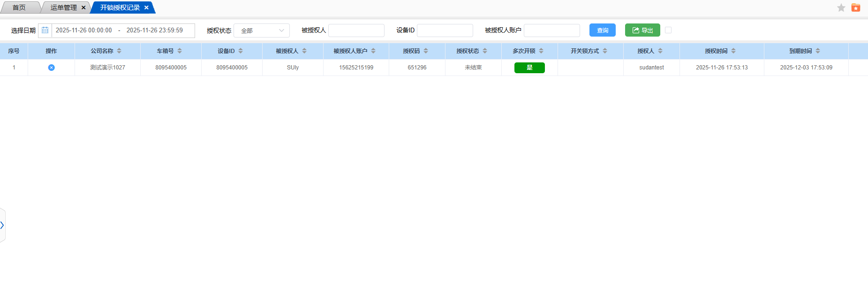Switch to the 运单管理 tab
The height and width of the screenshot is (297, 868).
(63, 8)
